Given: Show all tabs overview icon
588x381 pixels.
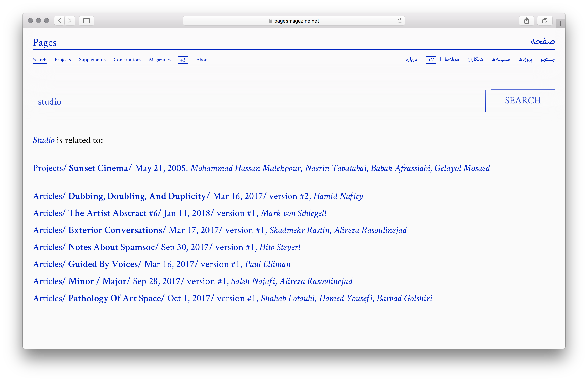Looking at the screenshot, I should point(544,21).
